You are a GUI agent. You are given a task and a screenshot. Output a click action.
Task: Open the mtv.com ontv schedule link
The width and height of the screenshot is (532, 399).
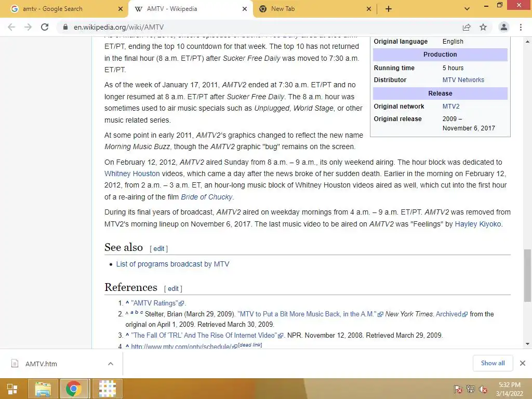[x=183, y=347]
